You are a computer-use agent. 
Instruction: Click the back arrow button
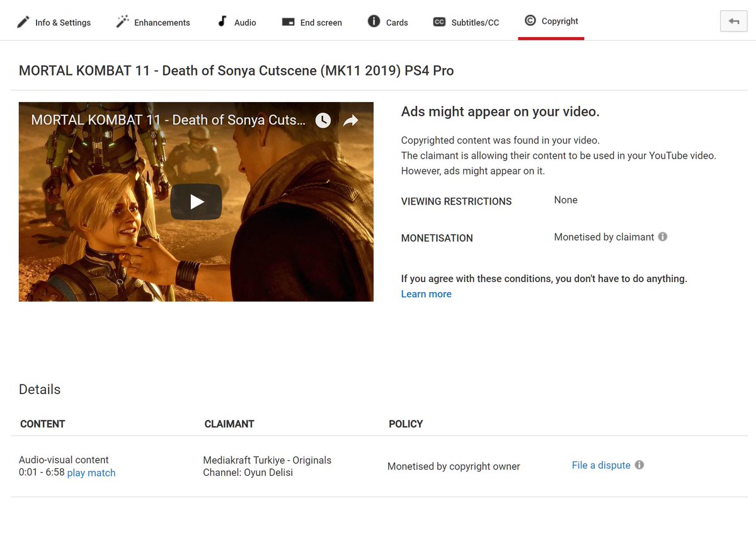pyautogui.click(x=734, y=21)
